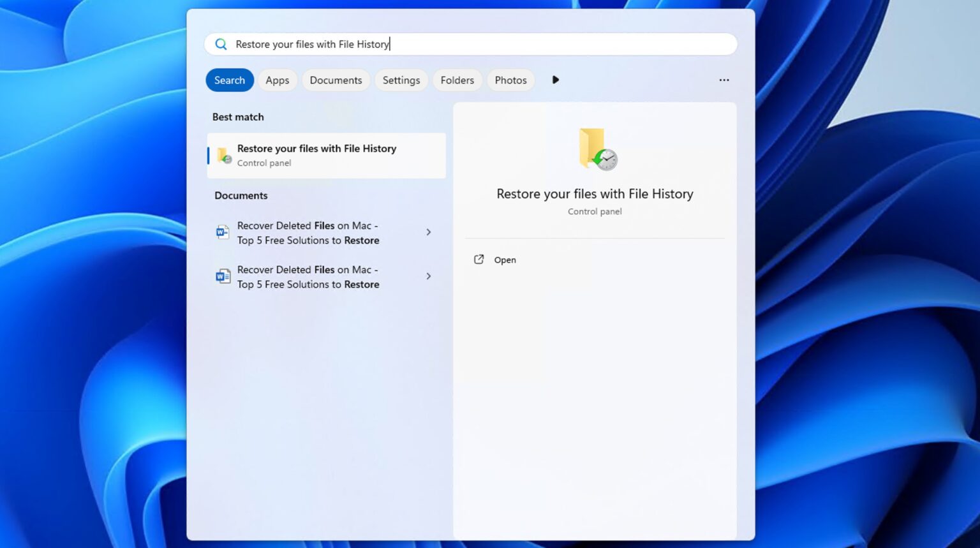Screen dimensions: 980x548
Task: Click the Best match section heading
Action: [237, 117]
